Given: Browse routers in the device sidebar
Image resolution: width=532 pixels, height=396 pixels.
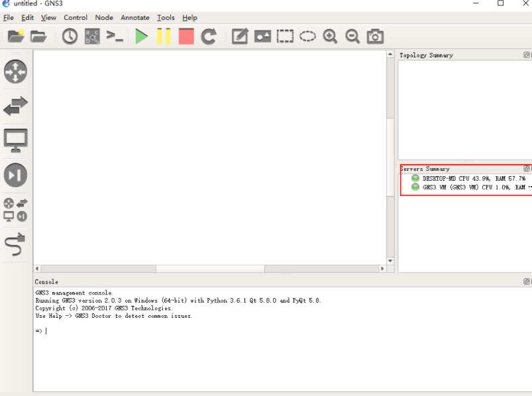Looking at the screenshot, I should pyautogui.click(x=15, y=72).
